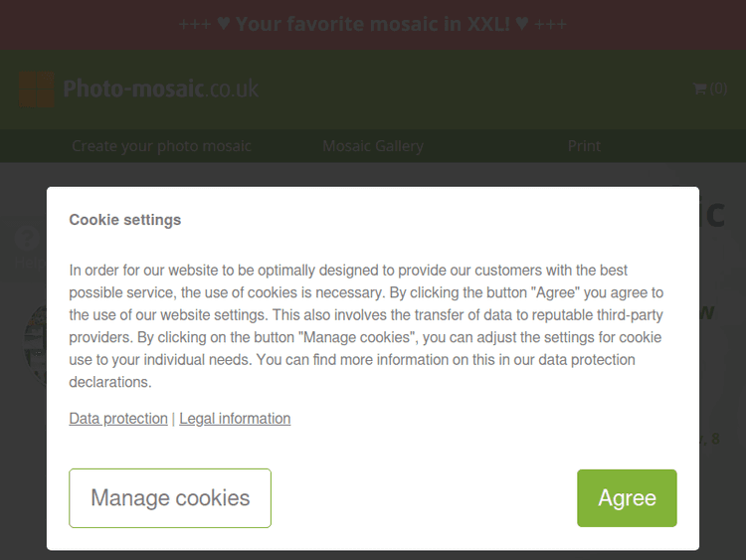The height and width of the screenshot is (560, 746).
Task: Click the cut-off green text beside dialog
Action: pyautogui.click(x=708, y=311)
